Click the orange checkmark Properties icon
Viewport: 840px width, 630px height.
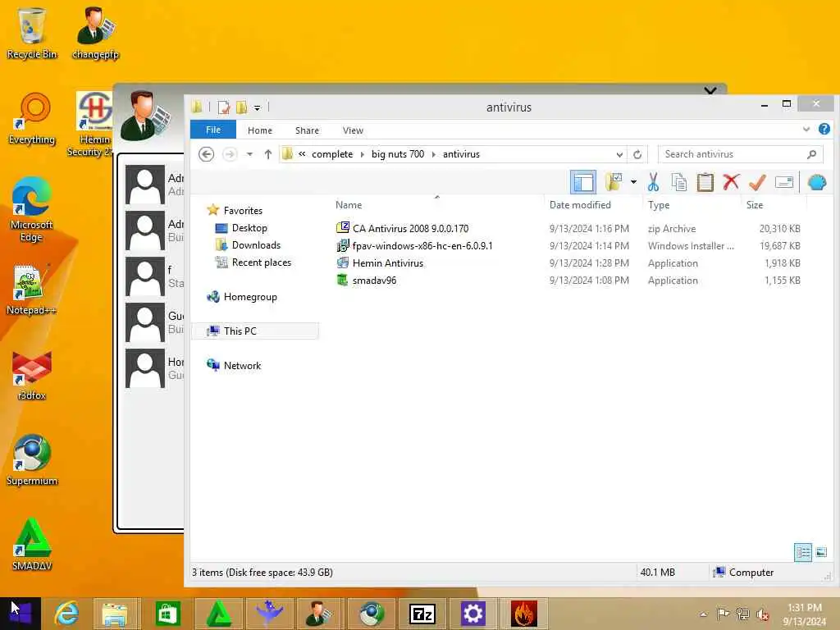(757, 182)
